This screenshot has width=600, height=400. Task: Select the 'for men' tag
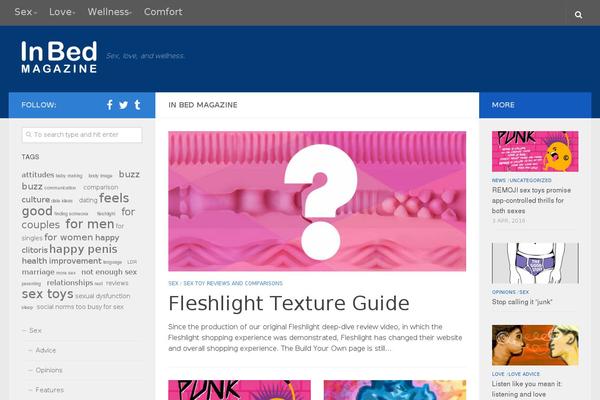(x=90, y=224)
